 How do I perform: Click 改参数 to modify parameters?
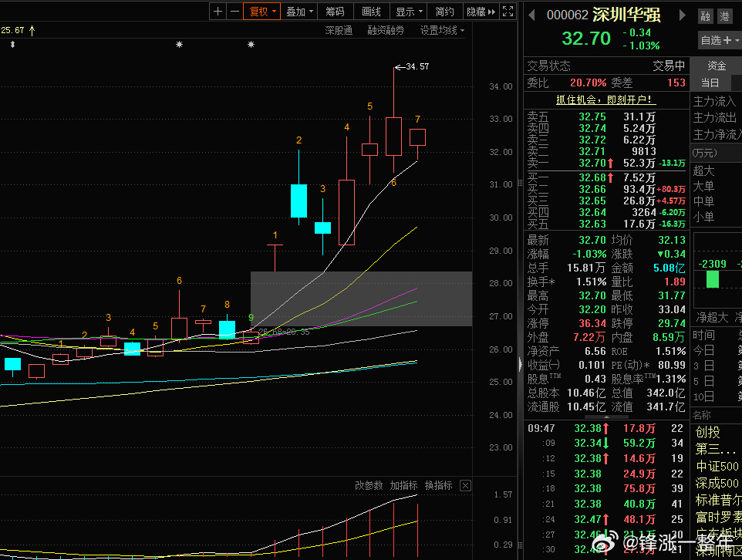point(369,485)
